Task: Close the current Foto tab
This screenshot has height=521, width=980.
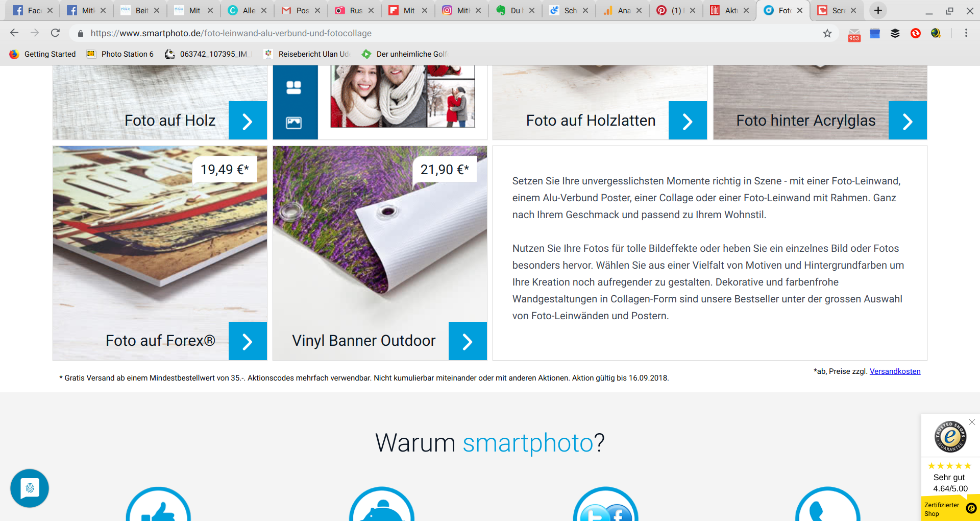Action: click(x=800, y=10)
